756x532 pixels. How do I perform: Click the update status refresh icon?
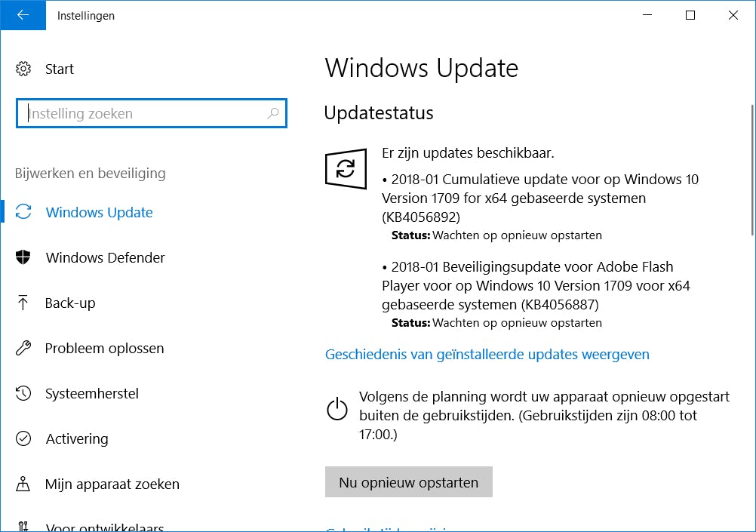[346, 168]
